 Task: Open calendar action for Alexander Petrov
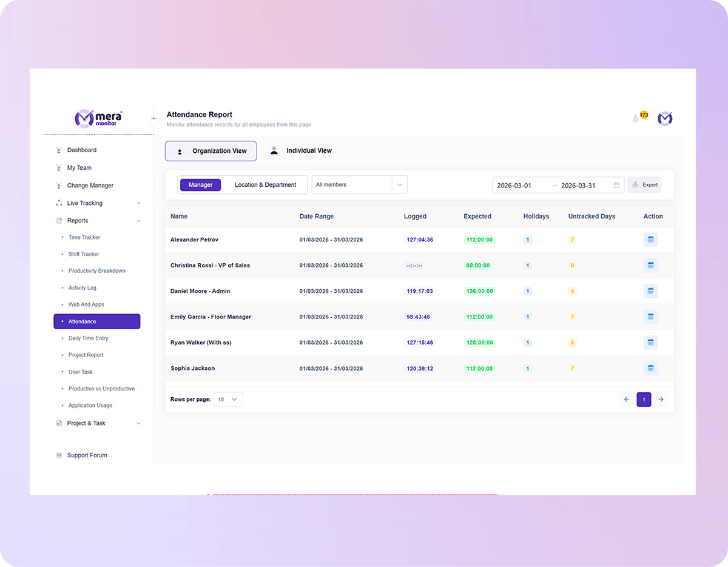click(x=650, y=240)
